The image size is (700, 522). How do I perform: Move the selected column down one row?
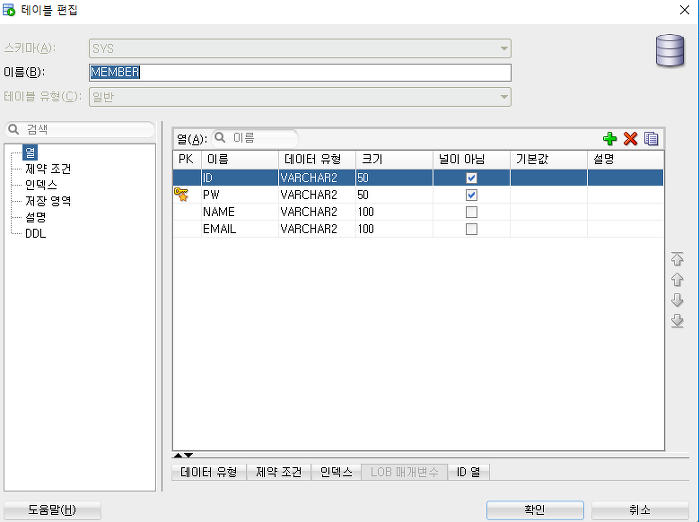[x=677, y=300]
